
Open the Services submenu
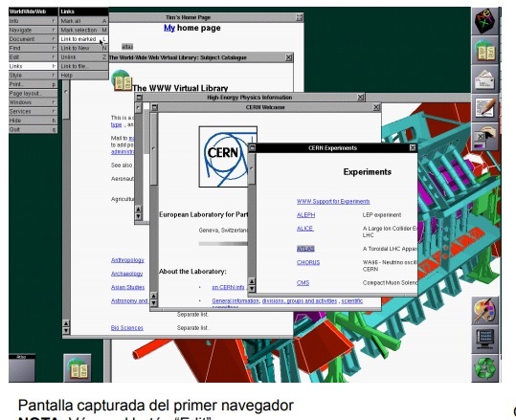coord(33,111)
